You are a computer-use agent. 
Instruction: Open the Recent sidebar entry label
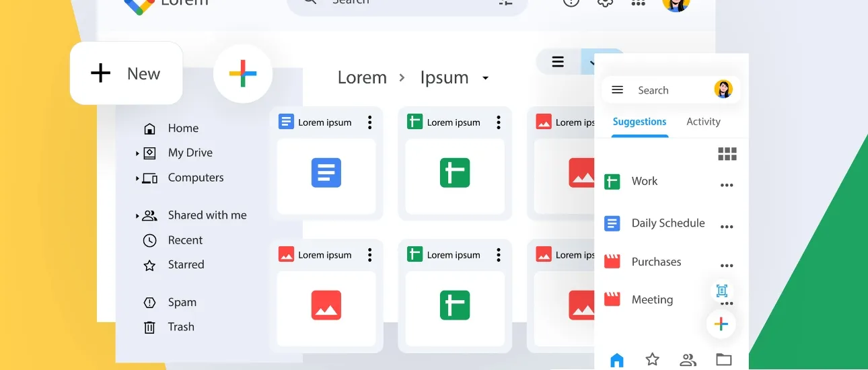pyautogui.click(x=185, y=240)
